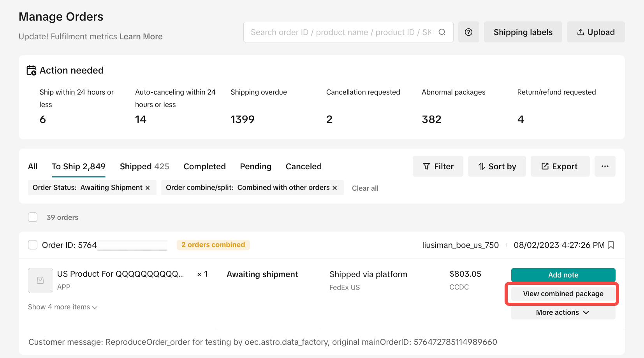Remove the Combined with other orders filter
The image size is (644, 358).
[x=334, y=188]
